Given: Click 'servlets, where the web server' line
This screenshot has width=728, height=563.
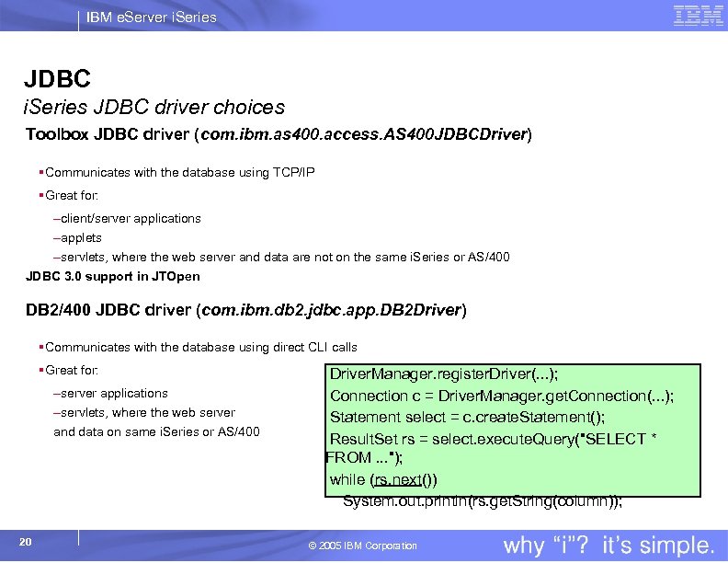Looking at the screenshot, I should (148, 412).
